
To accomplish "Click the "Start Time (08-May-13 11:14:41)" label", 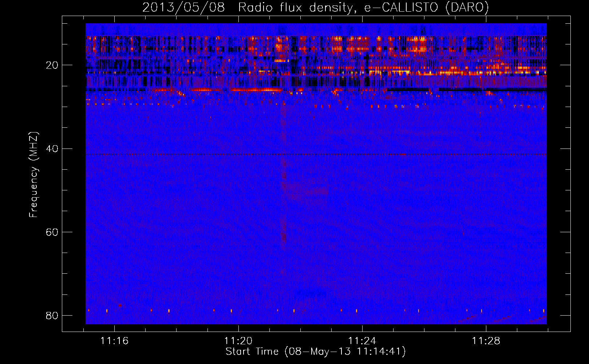I will 316,352.
